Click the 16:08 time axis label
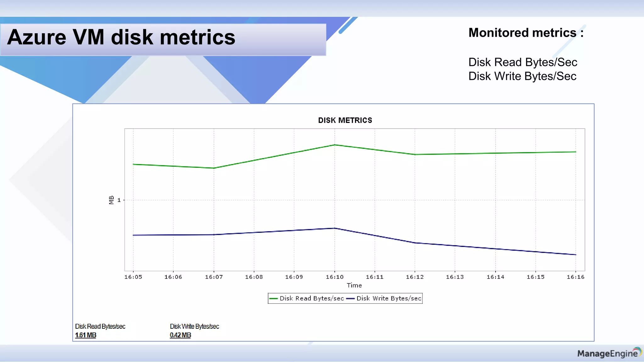The image size is (644, 362). [x=254, y=277]
